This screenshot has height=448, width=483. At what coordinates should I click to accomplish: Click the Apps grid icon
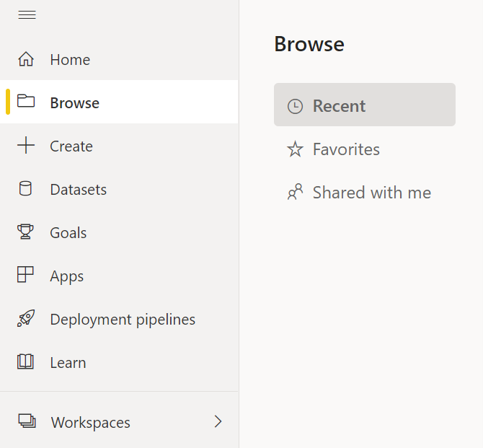[25, 274]
